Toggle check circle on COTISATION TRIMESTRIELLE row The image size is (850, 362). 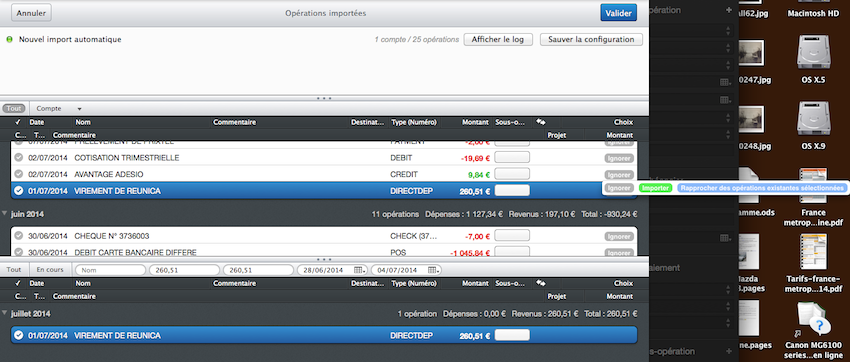pos(19,158)
